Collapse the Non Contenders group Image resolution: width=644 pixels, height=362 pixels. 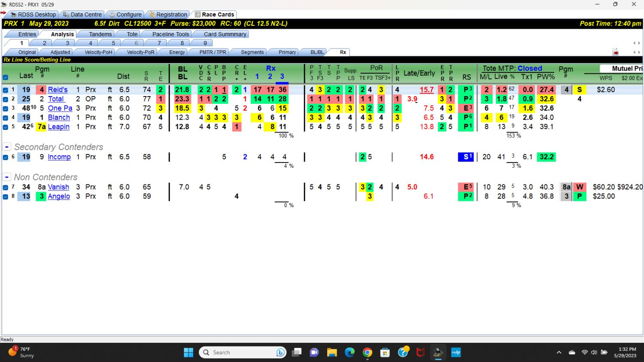click(7, 177)
